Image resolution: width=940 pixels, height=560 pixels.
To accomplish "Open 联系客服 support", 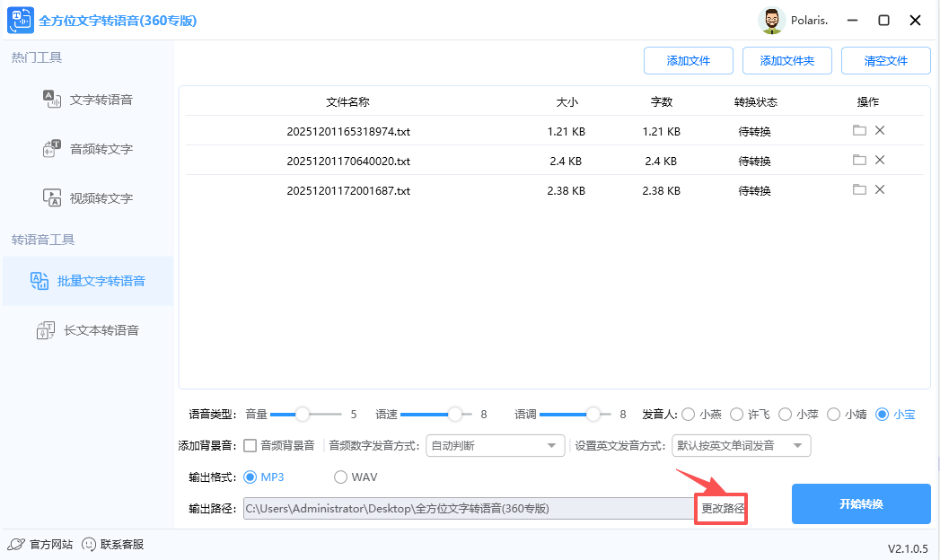I will tap(117, 544).
